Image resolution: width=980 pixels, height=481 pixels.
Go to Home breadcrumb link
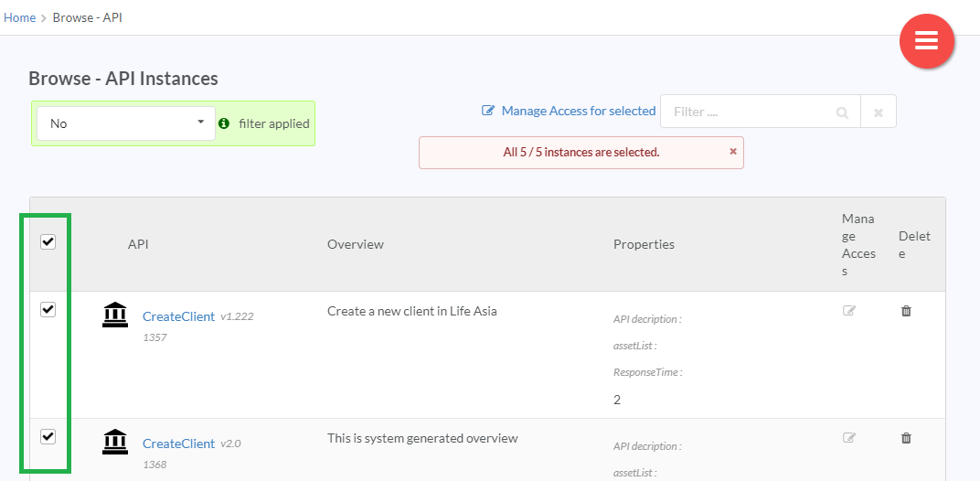click(19, 17)
